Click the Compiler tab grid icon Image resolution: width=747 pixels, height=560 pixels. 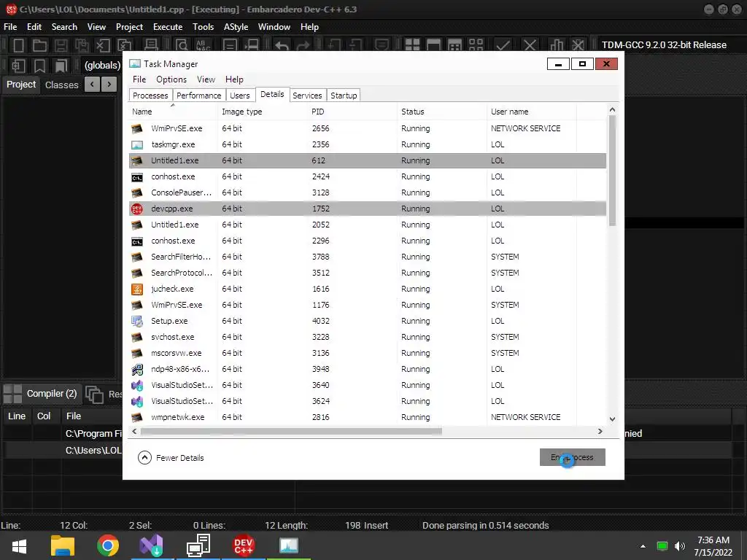coord(12,394)
